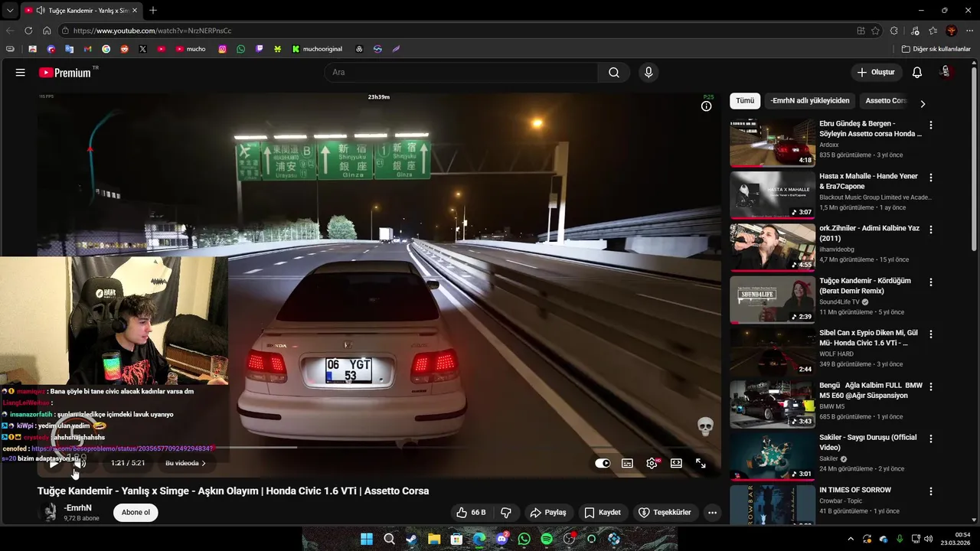Go to browser home page button
980x551 pixels.
[47, 31]
